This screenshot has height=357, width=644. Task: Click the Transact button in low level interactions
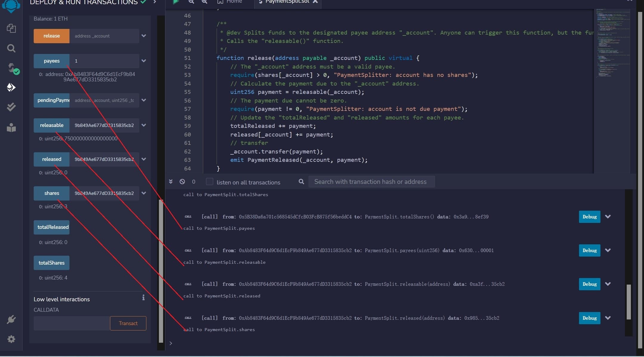click(x=128, y=323)
